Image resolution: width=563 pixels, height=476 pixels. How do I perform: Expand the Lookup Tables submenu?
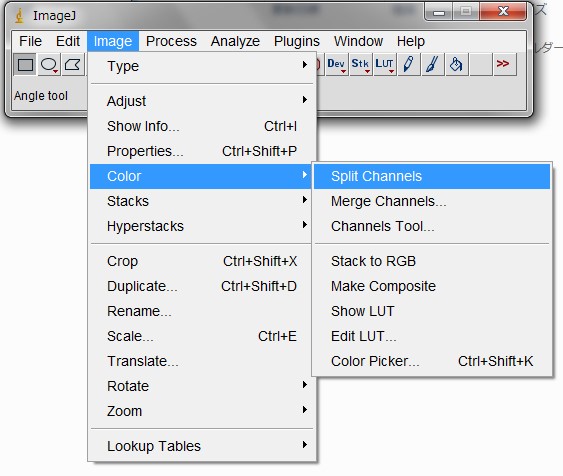[202, 446]
